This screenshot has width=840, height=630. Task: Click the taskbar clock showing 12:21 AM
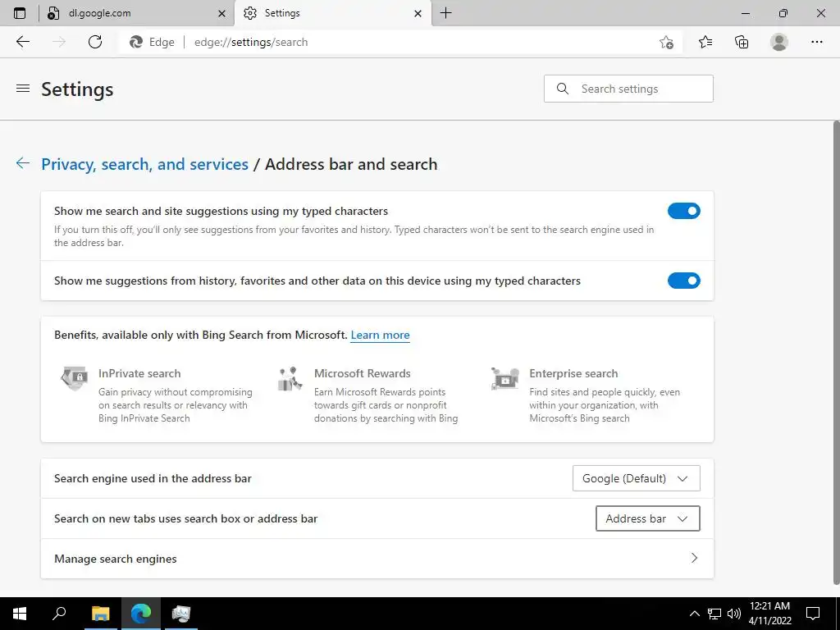(x=769, y=614)
